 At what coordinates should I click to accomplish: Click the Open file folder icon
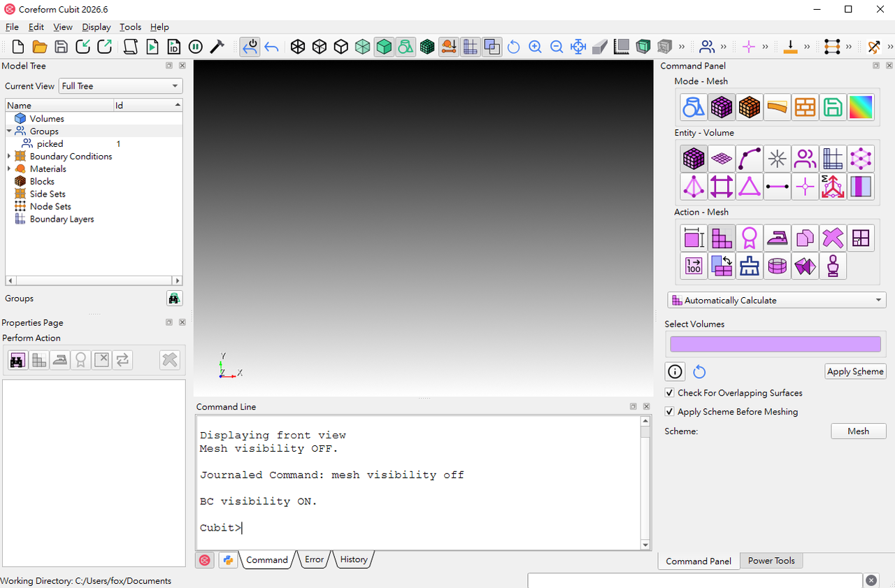[x=40, y=47]
